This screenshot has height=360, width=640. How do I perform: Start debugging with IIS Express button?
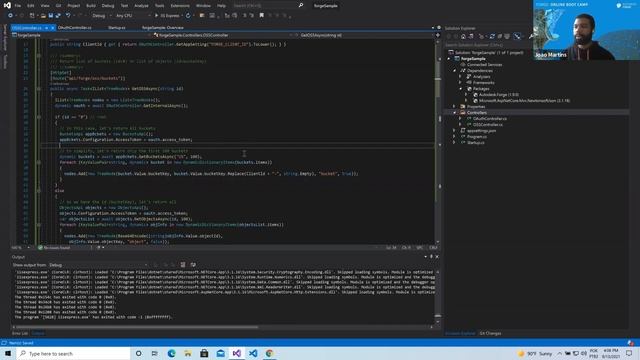pos(167,16)
